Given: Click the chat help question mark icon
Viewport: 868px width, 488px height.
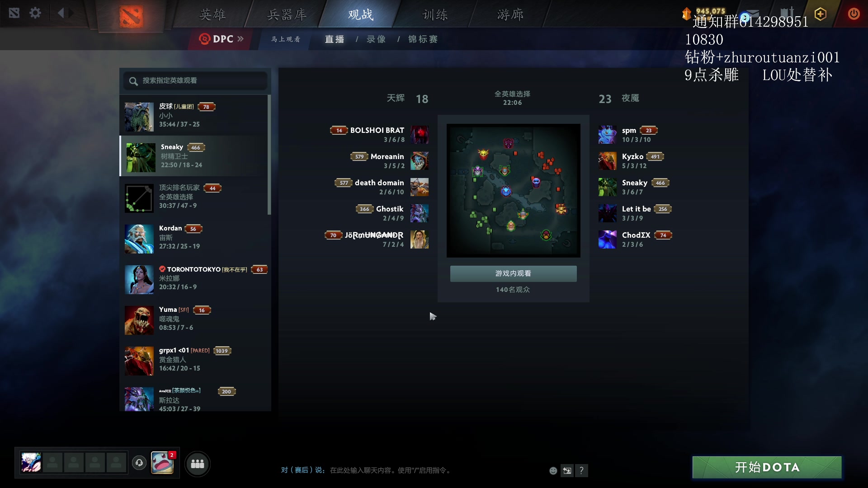Looking at the screenshot, I should click(x=581, y=470).
